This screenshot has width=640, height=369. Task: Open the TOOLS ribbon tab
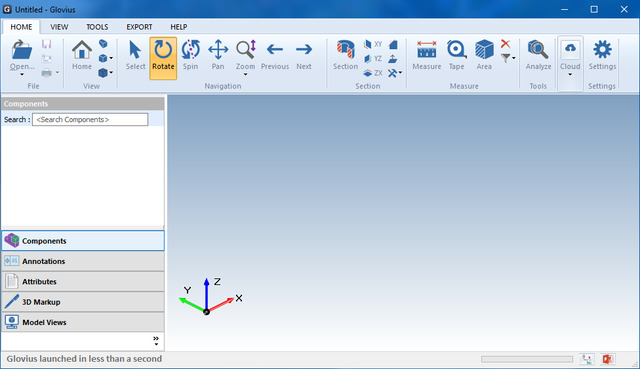[97, 27]
